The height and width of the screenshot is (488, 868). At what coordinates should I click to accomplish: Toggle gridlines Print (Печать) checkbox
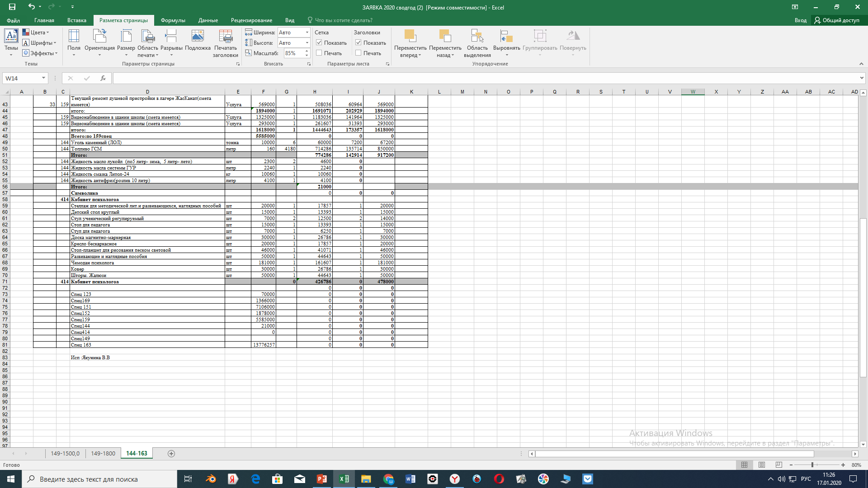tap(319, 53)
